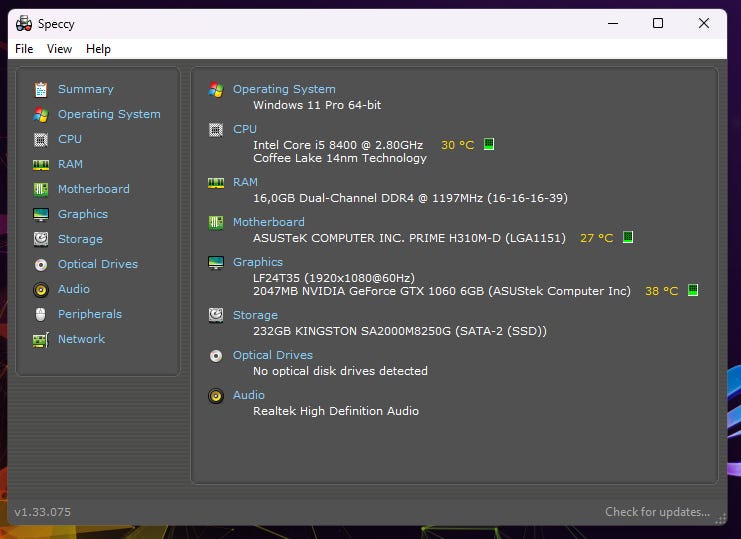Click the GPU temperature status indicator
741x539 pixels.
pyautogui.click(x=693, y=291)
